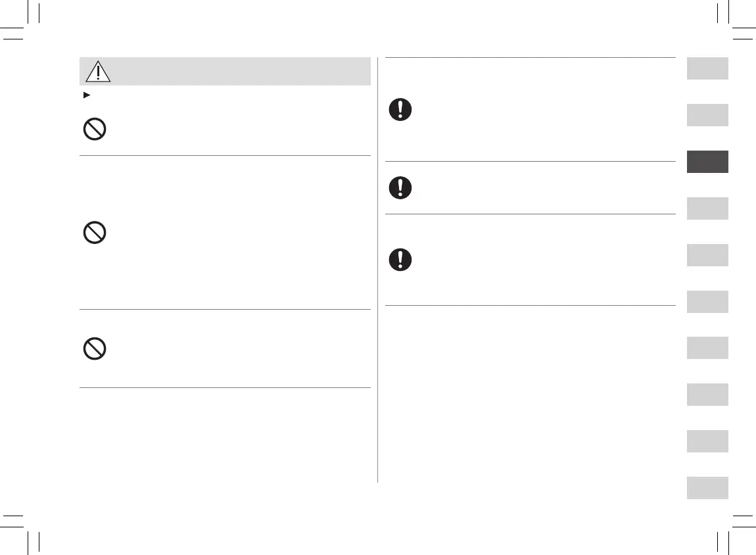Click the lowest prohibition circle icon
The height and width of the screenshot is (555, 756).
[x=95, y=349]
